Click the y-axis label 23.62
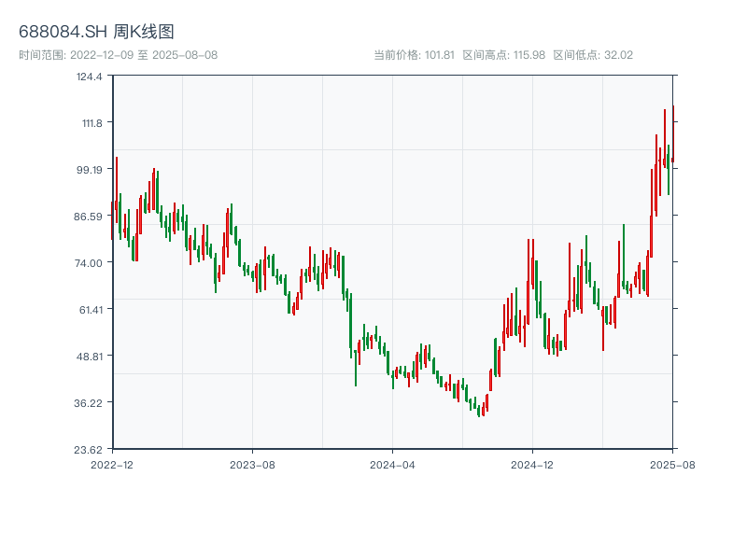Image resolution: width=747 pixels, height=560 pixels. pyautogui.click(x=88, y=450)
